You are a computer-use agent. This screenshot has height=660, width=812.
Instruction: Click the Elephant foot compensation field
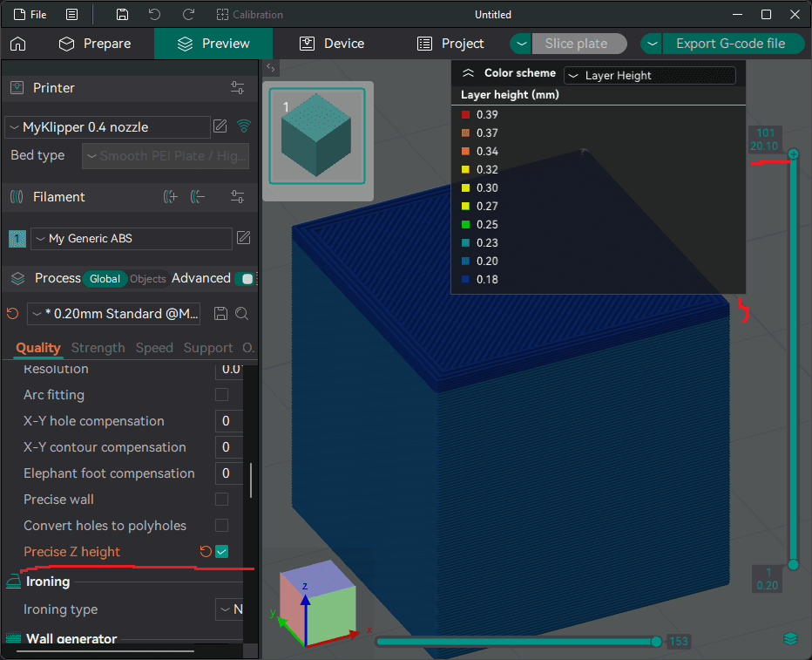point(229,473)
